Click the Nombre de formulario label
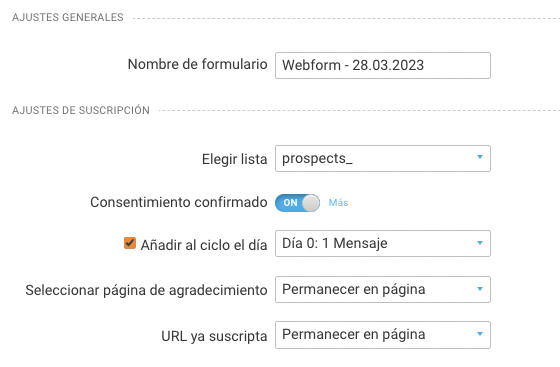Image resolution: width=560 pixels, height=367 pixels. pos(198,64)
